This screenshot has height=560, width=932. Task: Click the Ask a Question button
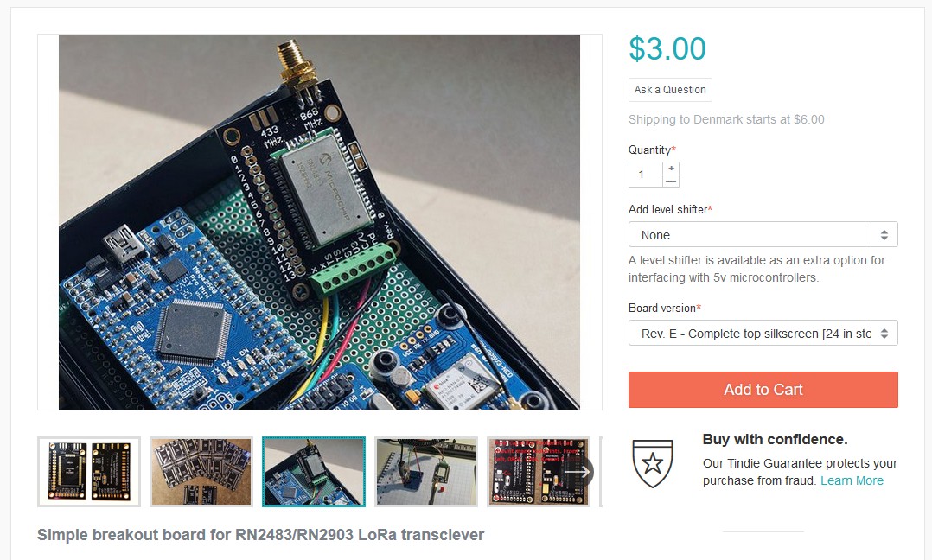[x=670, y=90]
